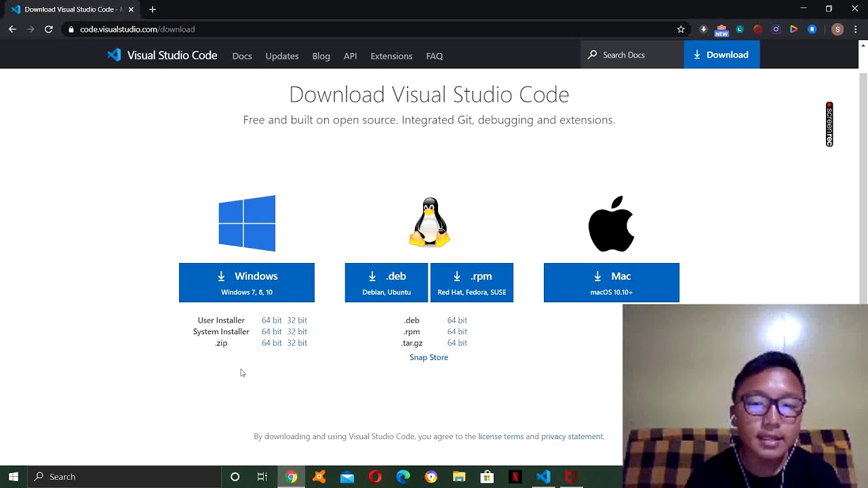
Task: Open the FAQ menu item
Action: 435,56
